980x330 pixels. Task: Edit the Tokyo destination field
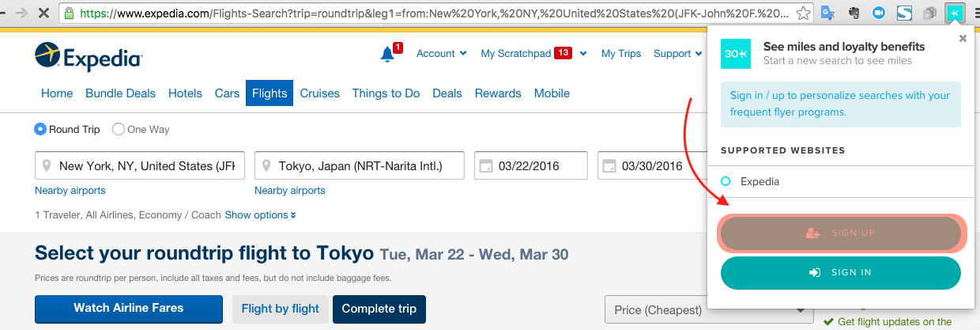tap(360, 166)
